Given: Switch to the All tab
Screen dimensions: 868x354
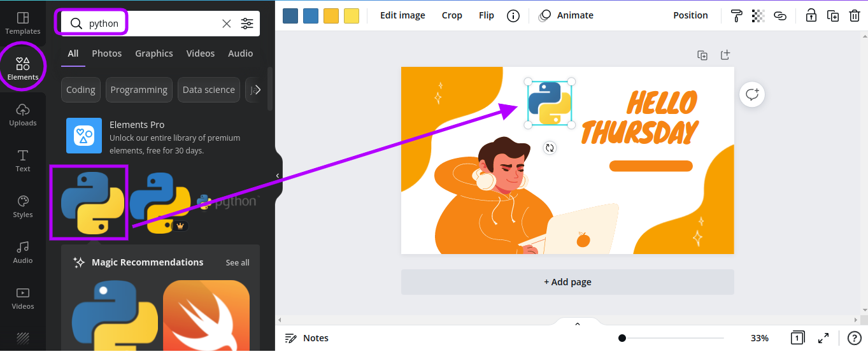Looking at the screenshot, I should tap(73, 53).
